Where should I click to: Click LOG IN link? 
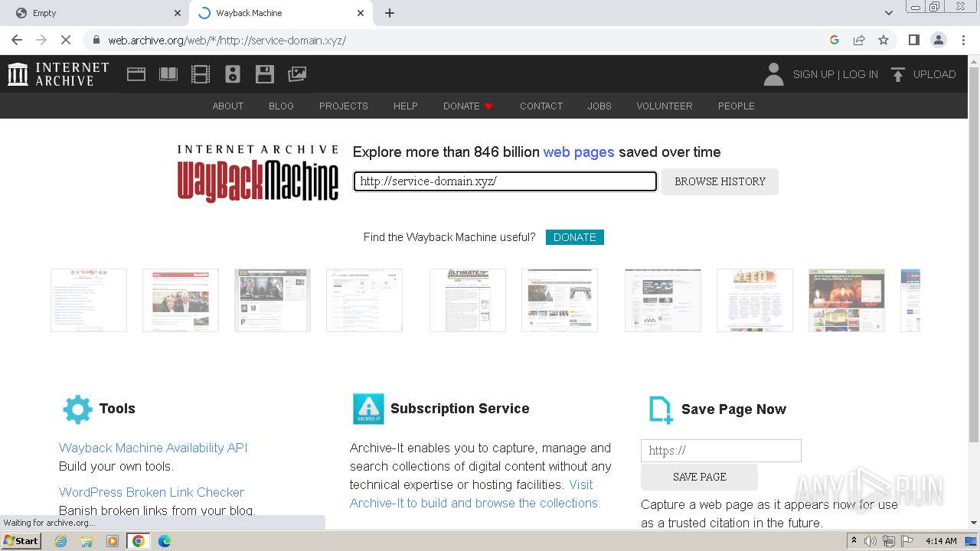(x=861, y=74)
